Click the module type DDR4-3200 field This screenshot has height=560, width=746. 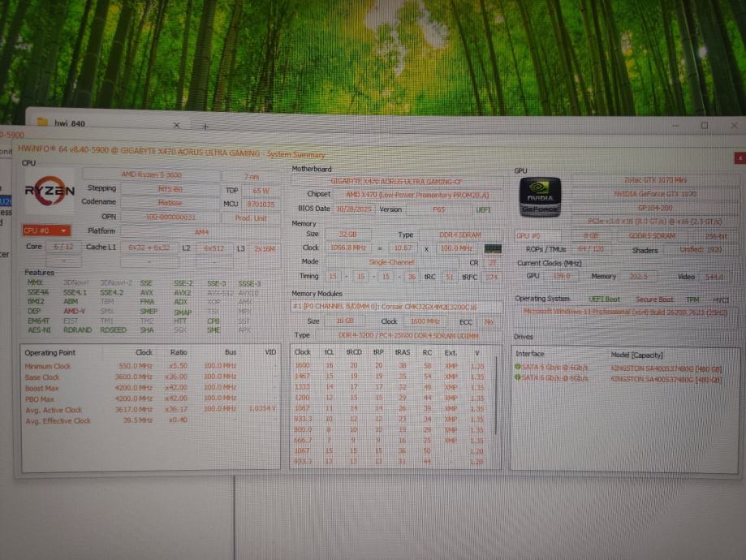tap(408, 335)
